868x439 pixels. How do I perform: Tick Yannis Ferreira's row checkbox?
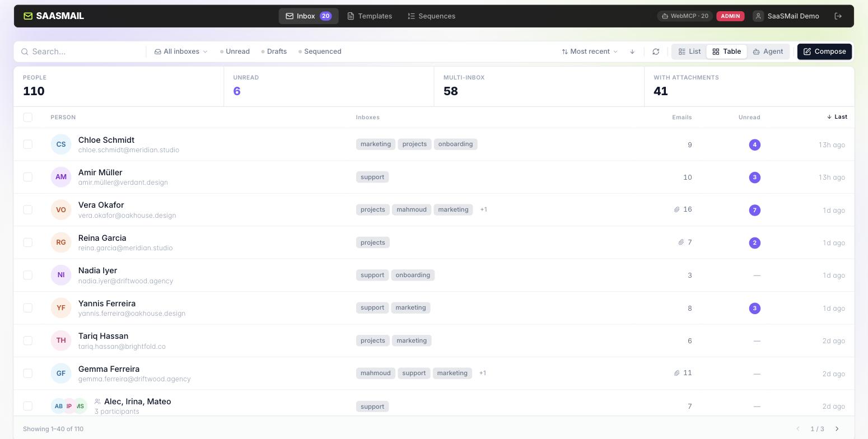[27, 307]
